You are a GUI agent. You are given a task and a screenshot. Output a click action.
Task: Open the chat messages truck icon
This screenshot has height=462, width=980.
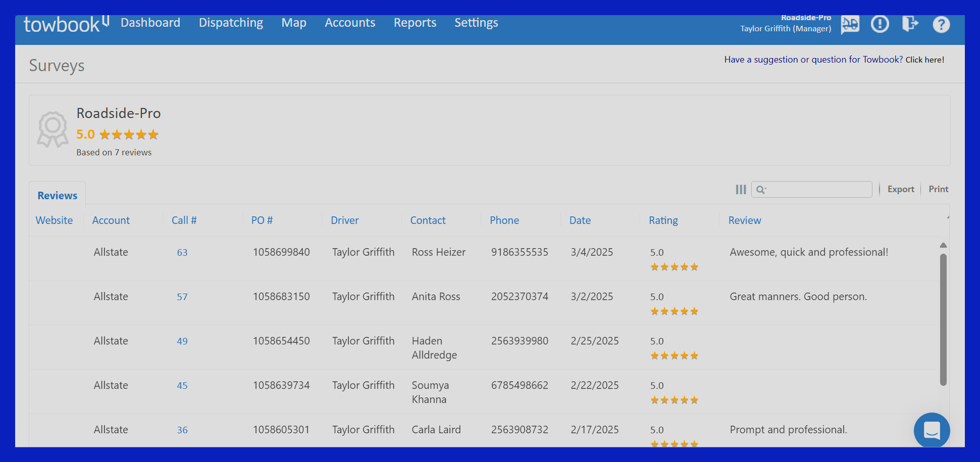850,24
